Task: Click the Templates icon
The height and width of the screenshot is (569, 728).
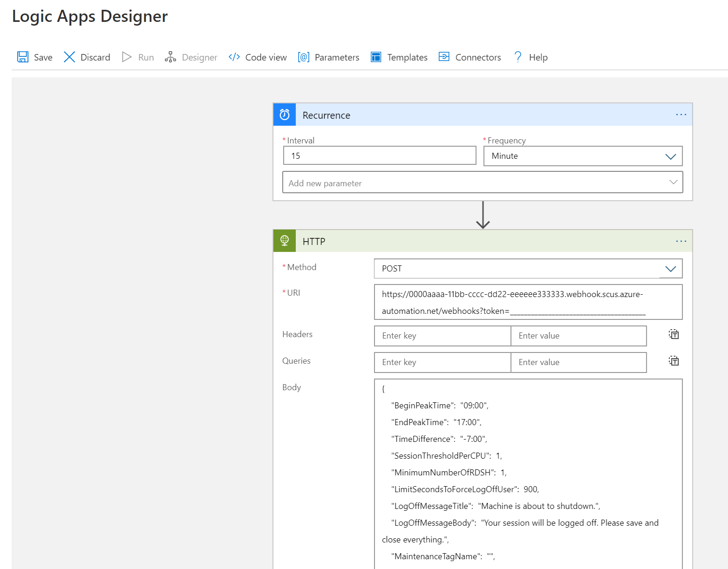Action: coord(375,57)
